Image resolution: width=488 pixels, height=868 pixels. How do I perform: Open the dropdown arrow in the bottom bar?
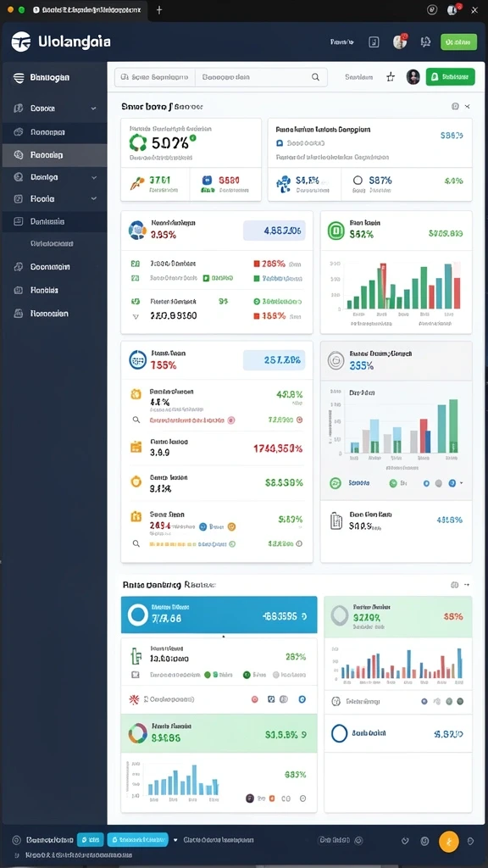[x=176, y=840]
